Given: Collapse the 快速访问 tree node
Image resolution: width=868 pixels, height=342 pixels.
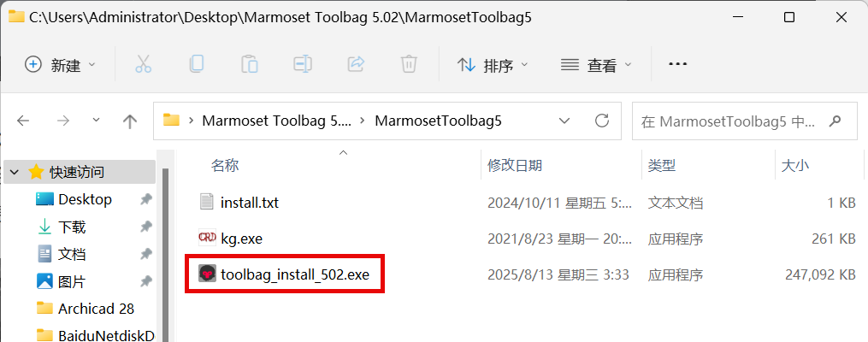Looking at the screenshot, I should coord(15,172).
